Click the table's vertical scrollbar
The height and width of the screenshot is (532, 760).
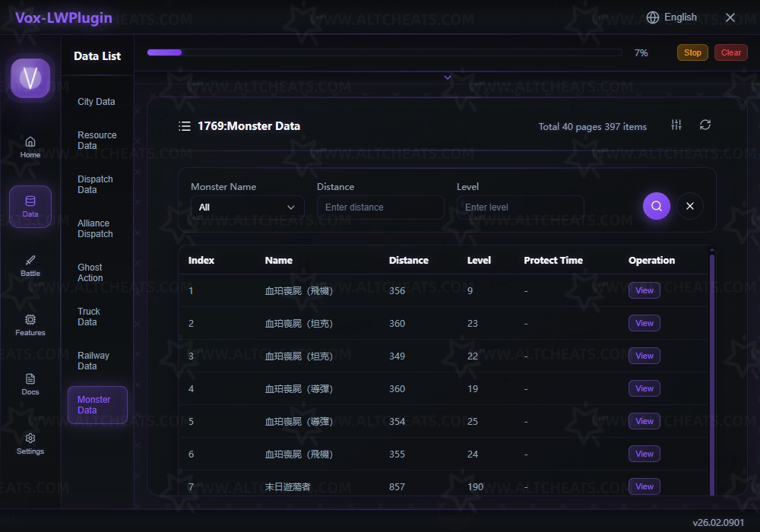712,373
